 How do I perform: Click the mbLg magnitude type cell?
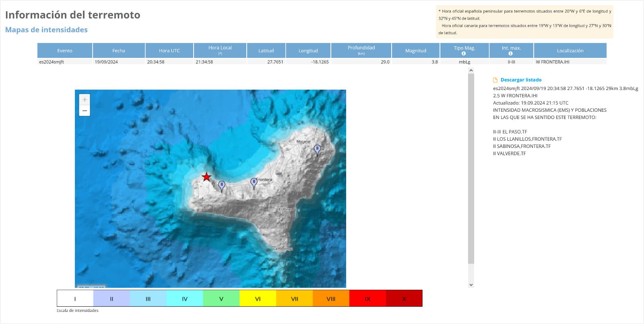click(x=464, y=62)
